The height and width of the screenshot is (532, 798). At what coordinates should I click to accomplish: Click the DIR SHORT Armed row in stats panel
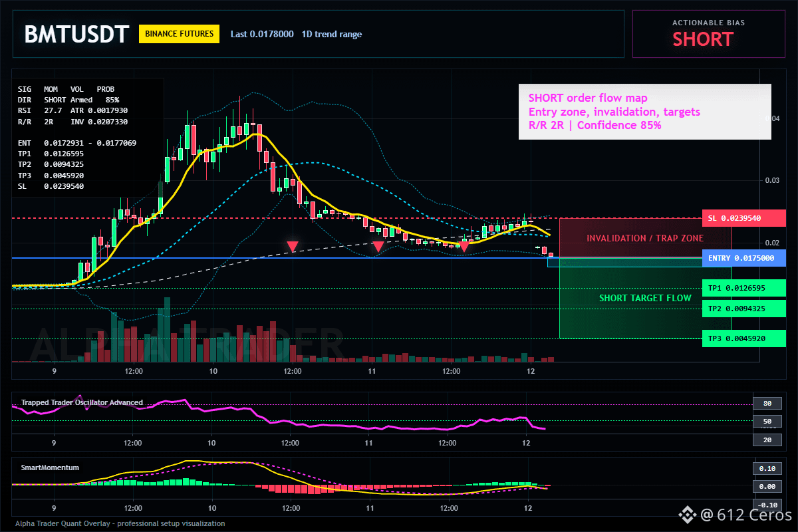pyautogui.click(x=68, y=99)
